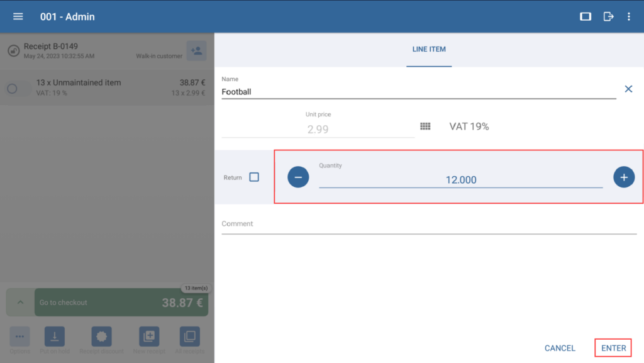Decrease quantity with minus button
The width and height of the screenshot is (644, 363).
[298, 177]
